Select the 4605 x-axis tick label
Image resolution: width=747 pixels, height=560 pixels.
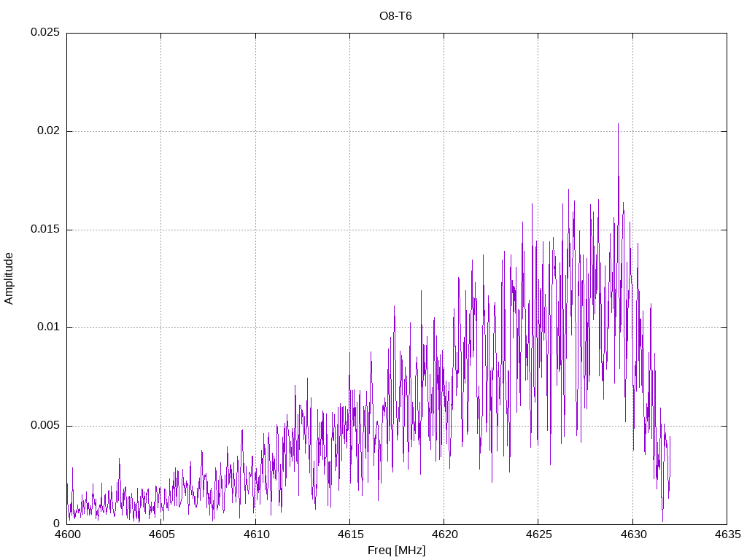160,535
